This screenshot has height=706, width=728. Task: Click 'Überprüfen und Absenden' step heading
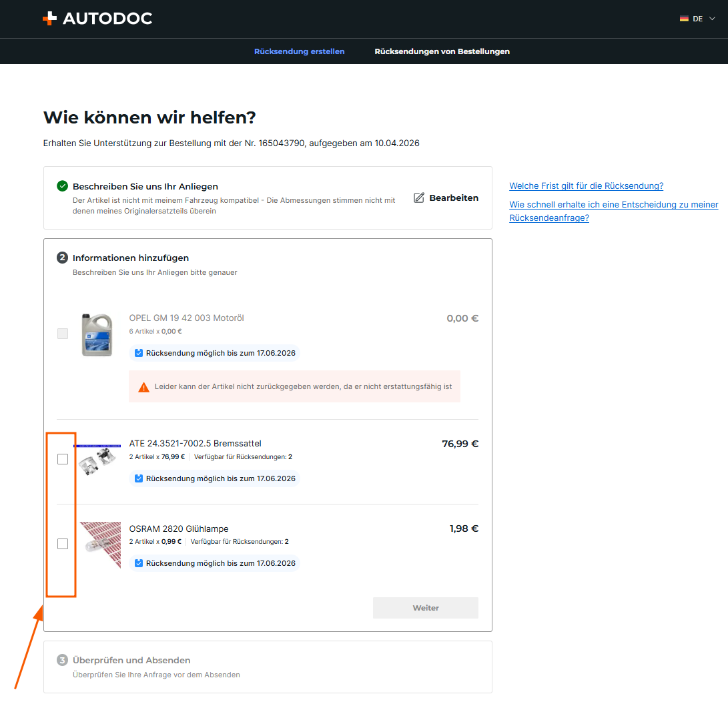pyautogui.click(x=131, y=660)
